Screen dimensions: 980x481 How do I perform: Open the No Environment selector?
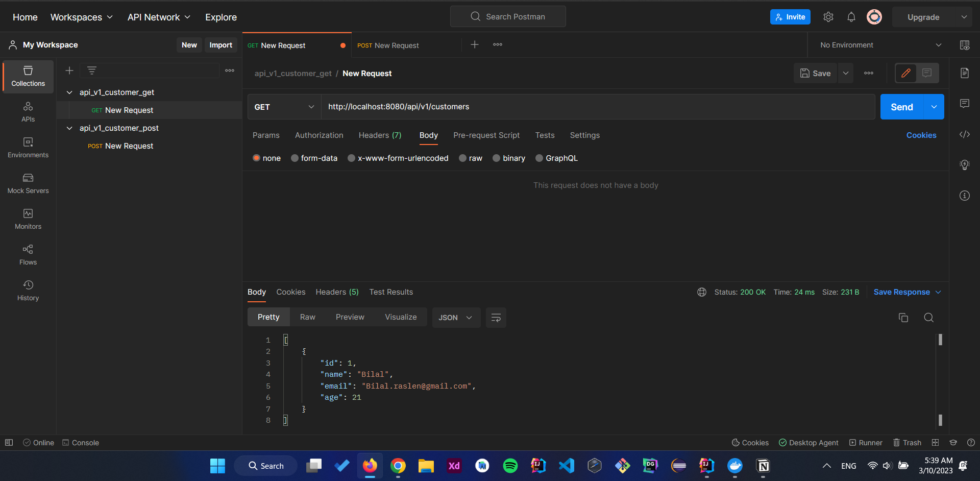tap(879, 45)
